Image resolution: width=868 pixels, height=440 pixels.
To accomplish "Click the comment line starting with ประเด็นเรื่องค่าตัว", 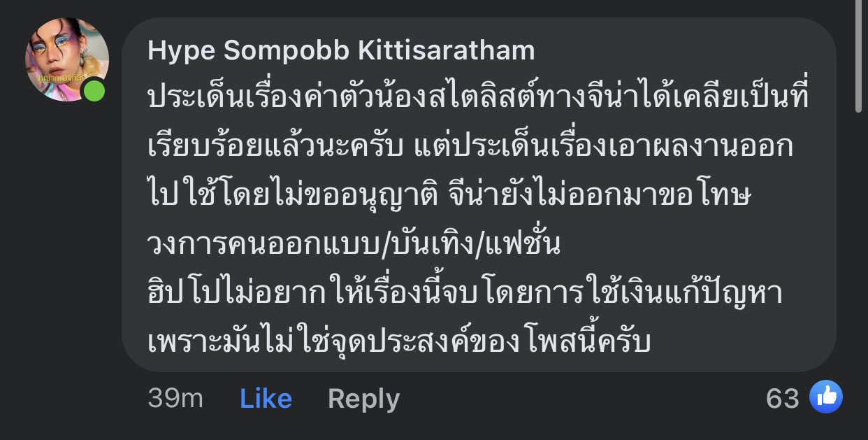I will point(478,98).
